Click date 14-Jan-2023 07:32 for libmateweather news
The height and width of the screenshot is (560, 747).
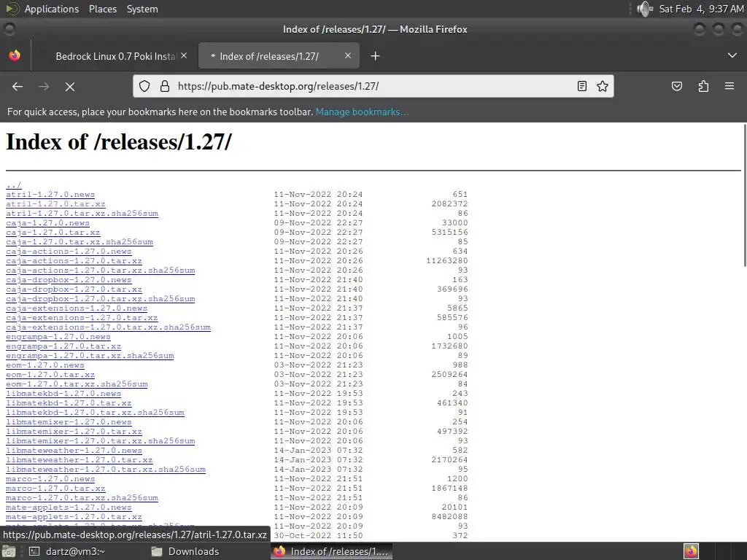[x=318, y=451]
